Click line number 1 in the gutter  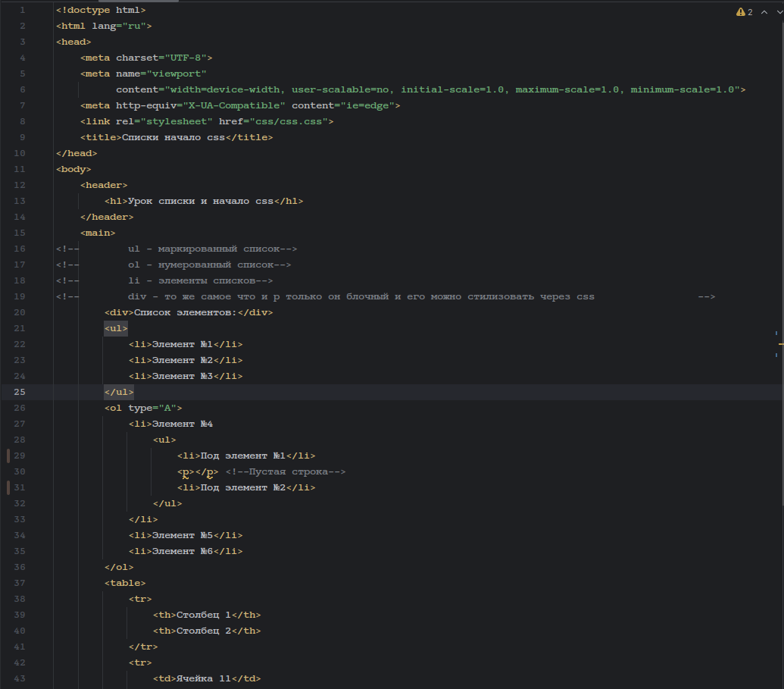pos(22,10)
